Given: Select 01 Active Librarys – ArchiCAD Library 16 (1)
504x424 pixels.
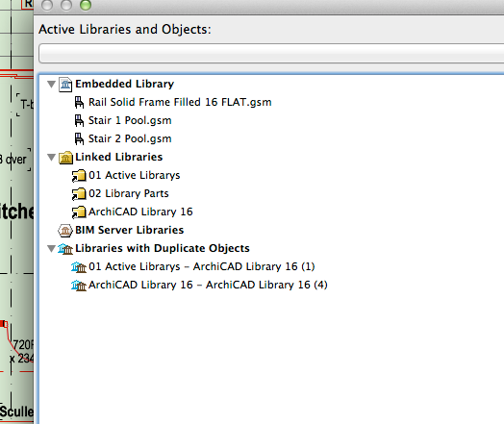Looking at the screenshot, I should pos(202,266).
